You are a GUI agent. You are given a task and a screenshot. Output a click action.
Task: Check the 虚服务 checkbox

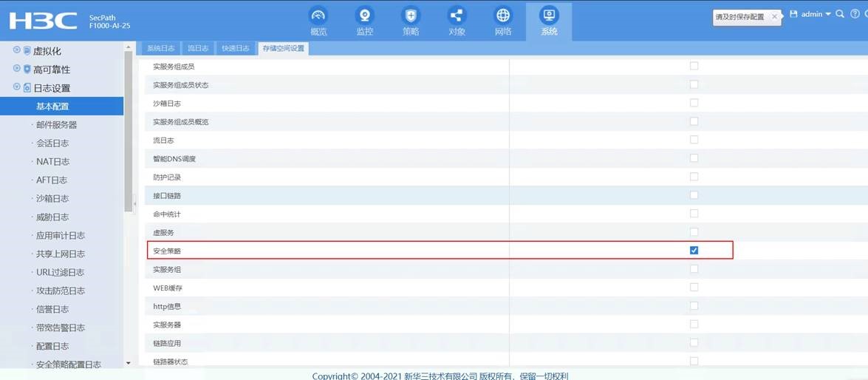pos(694,231)
